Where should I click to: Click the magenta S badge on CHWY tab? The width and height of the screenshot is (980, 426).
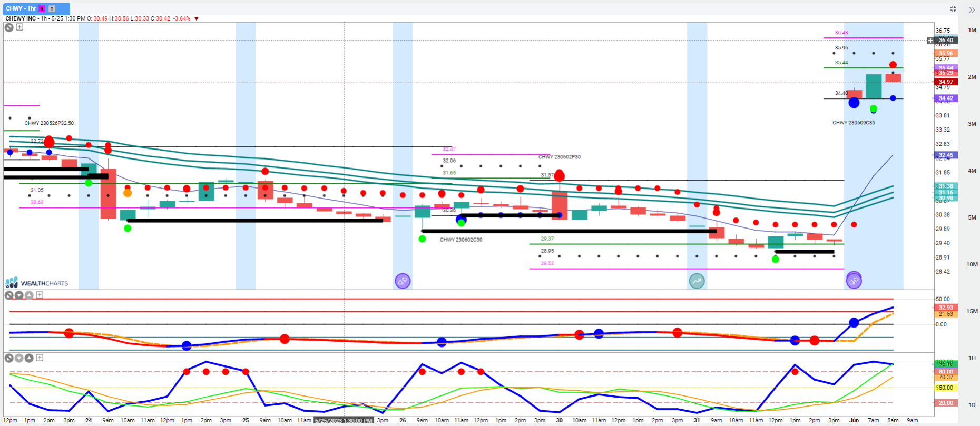click(x=42, y=9)
